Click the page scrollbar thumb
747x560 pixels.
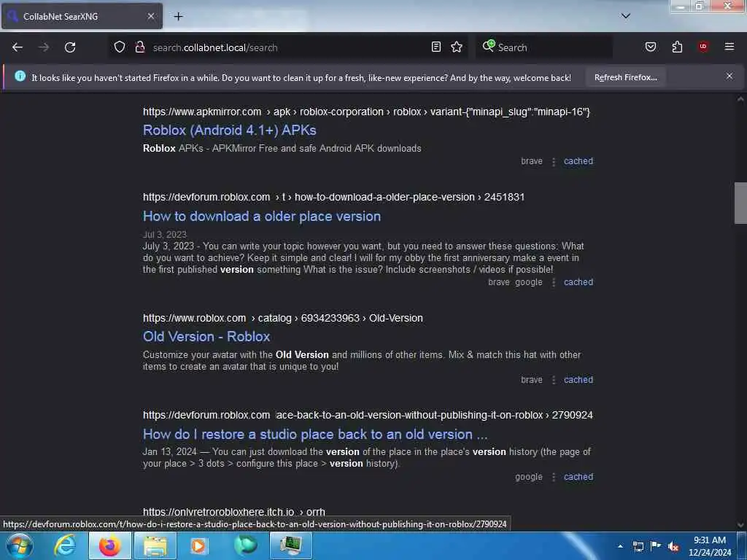point(740,203)
